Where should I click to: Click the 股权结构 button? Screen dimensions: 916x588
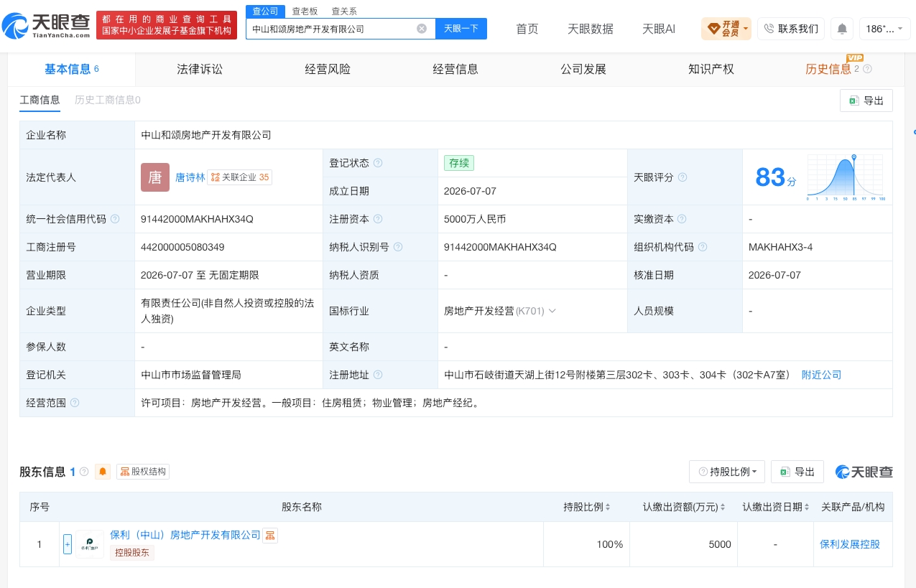(x=143, y=472)
